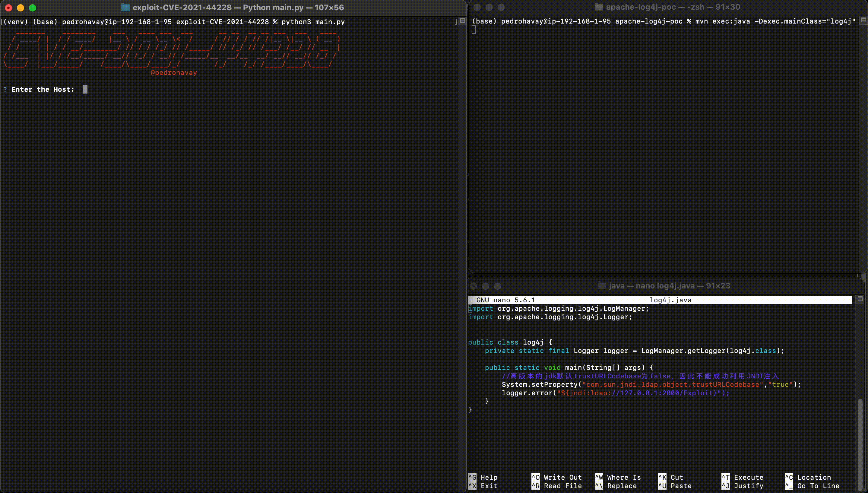Viewport: 868px width, 493px height.
Task: Zoom the exploit-CVE-2021-44228 terminal window
Action: 33,8
